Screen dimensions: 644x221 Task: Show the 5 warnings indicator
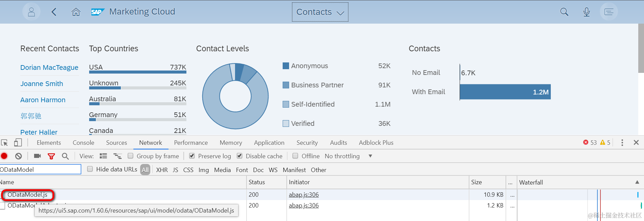(605, 142)
